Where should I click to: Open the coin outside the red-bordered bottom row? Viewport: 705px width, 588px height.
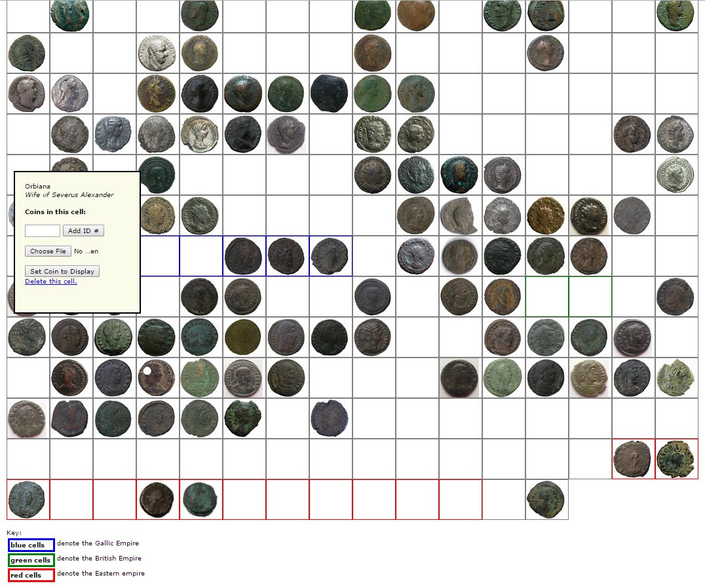point(546,499)
